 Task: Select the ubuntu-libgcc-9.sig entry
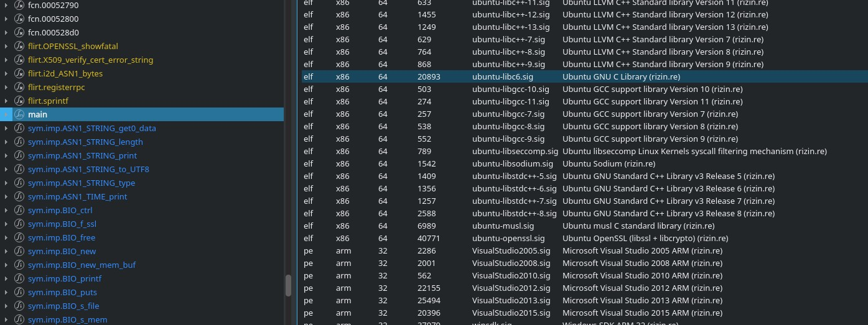point(508,139)
